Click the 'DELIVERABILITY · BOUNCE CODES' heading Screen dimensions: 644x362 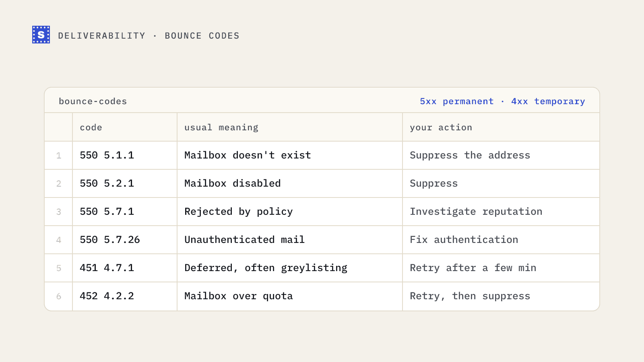[x=149, y=36]
